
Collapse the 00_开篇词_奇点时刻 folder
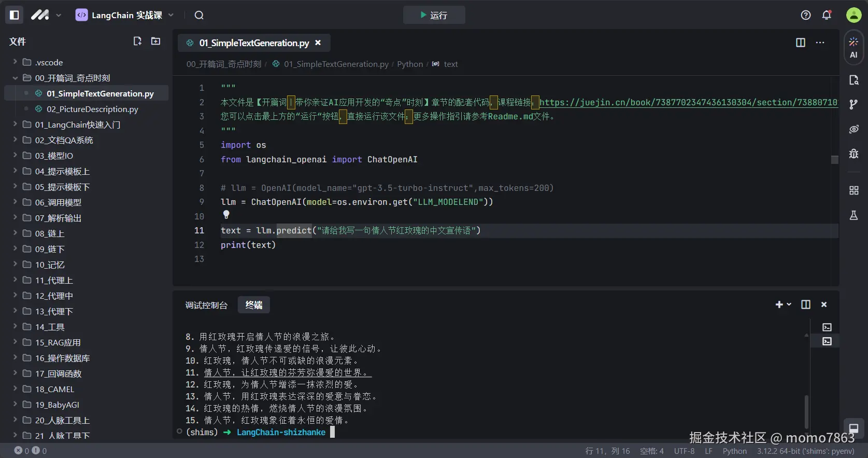tap(15, 78)
